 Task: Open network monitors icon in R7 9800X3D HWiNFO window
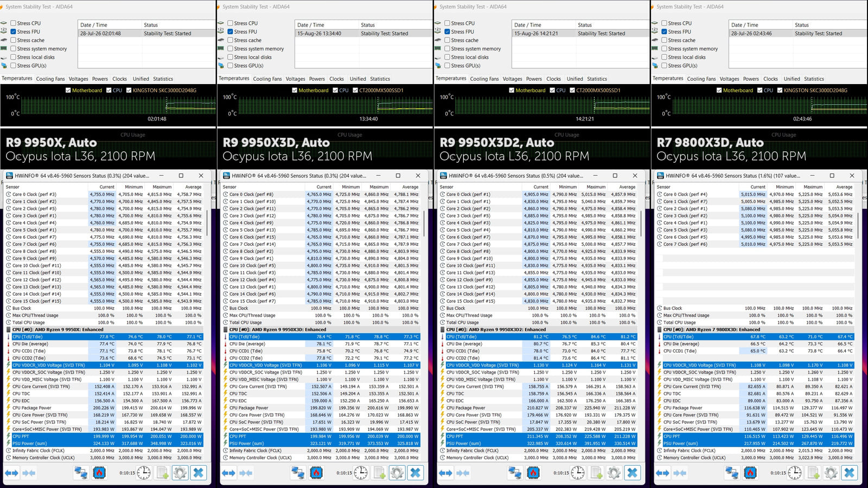[732, 473]
